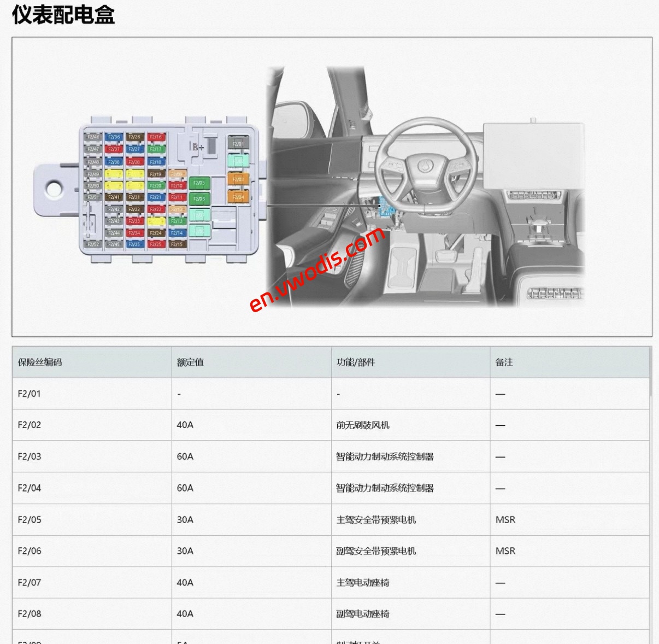This screenshot has height=644, width=659.
Task: Click orange fuse F2/04
Action: [x=238, y=197]
